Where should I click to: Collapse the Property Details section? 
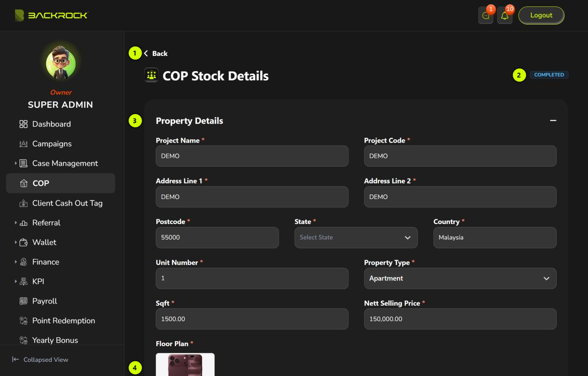(x=553, y=121)
